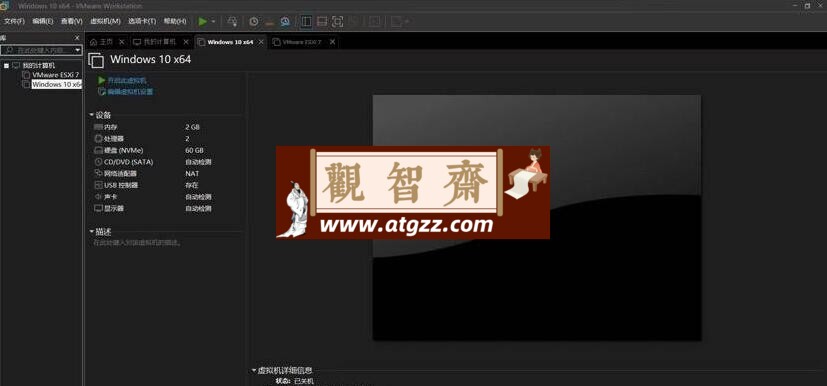The image size is (827, 386).
Task: Select Windows 10 x64 in the library tree
Action: 56,84
